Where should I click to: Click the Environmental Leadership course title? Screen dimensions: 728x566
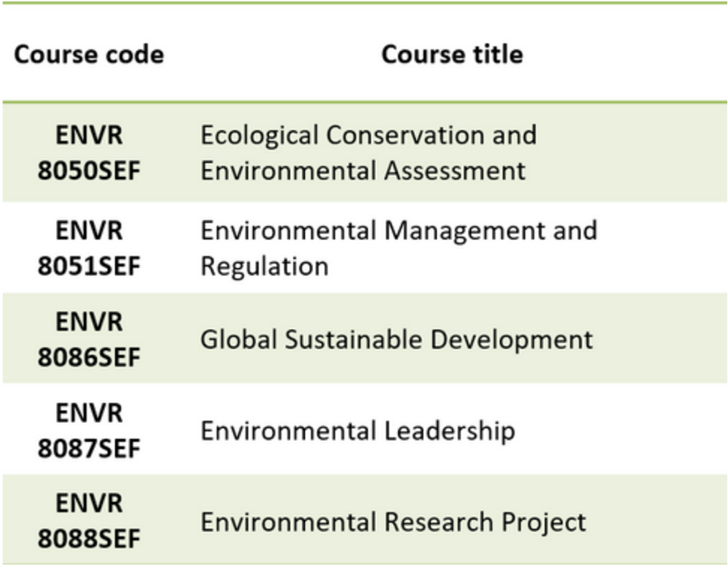[x=357, y=430]
